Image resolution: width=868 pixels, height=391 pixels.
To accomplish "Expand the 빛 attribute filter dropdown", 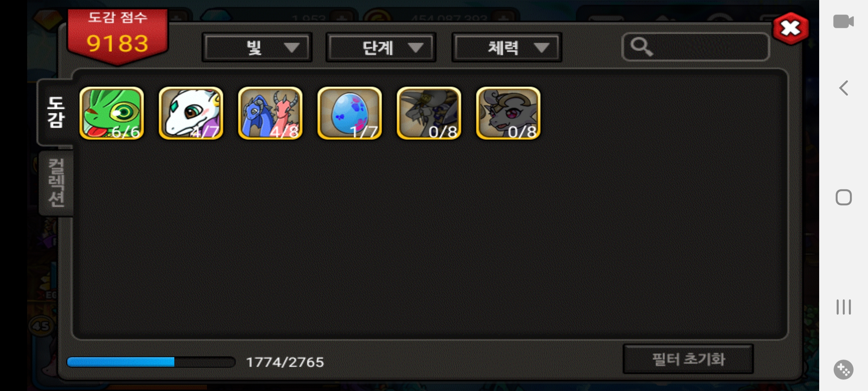I will click(257, 47).
